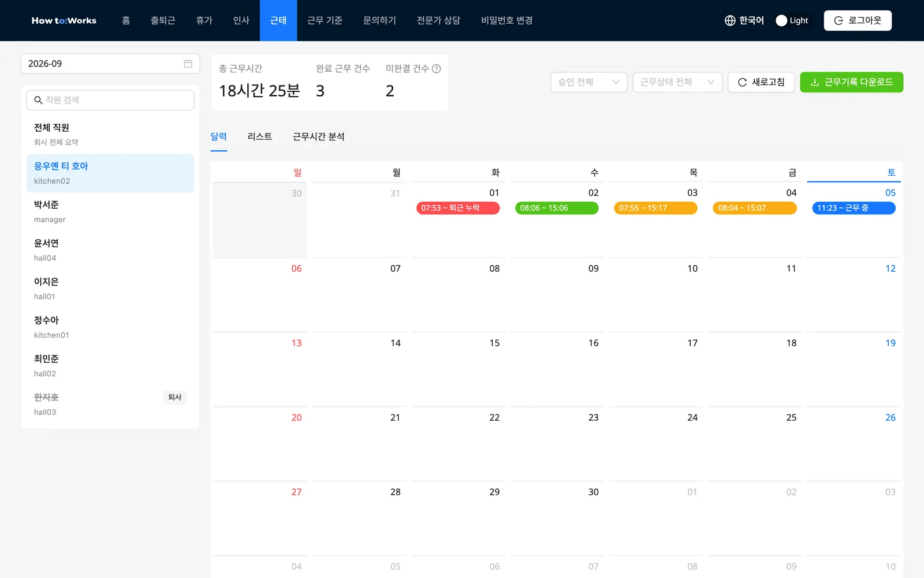
Task: Select employee 정수아
Action: [x=110, y=327]
